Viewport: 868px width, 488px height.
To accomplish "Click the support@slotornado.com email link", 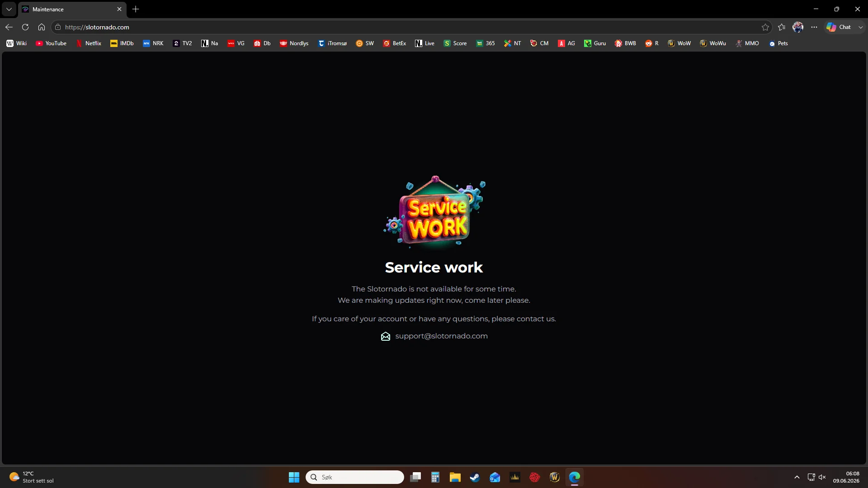I will (441, 336).
